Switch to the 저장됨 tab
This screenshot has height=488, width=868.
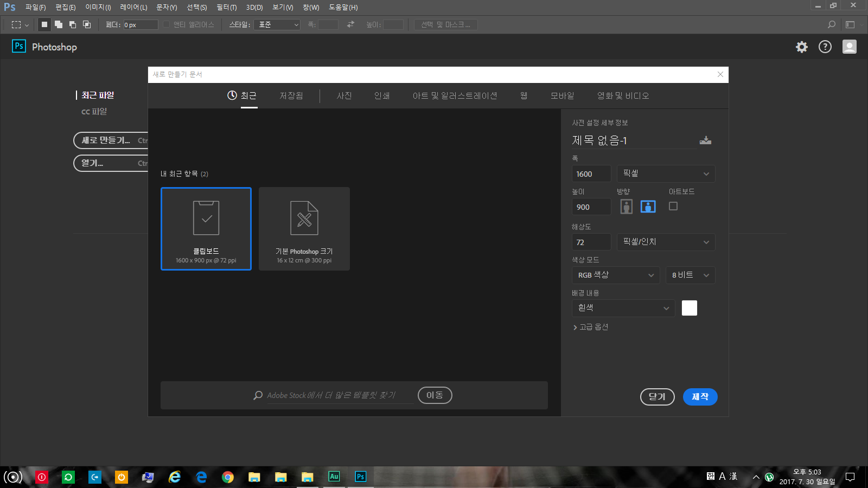291,95
